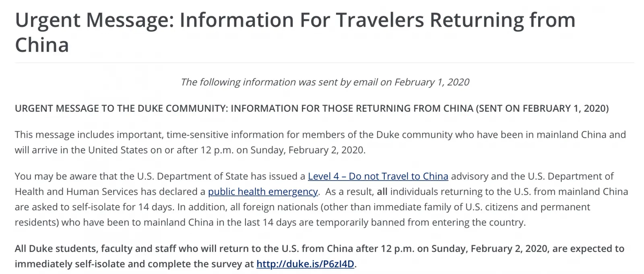The height and width of the screenshot is (274, 644).
Task: Click the word China in the page title
Action: click(x=42, y=45)
